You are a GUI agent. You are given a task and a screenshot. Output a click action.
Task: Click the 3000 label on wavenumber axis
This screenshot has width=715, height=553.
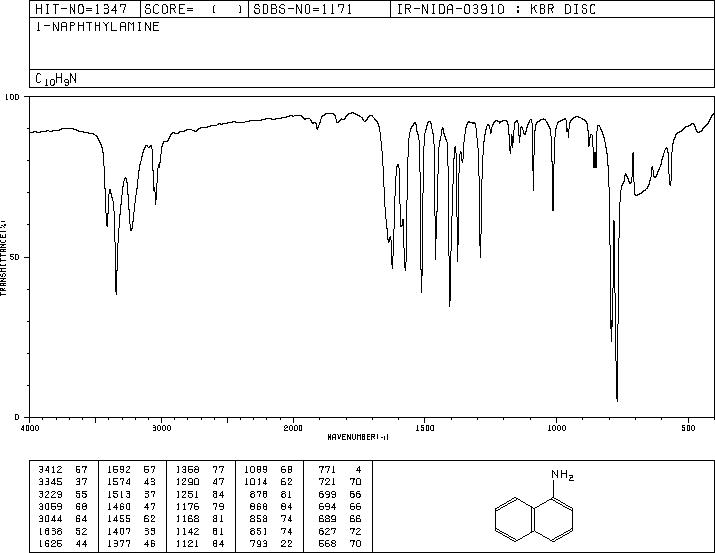(x=162, y=428)
